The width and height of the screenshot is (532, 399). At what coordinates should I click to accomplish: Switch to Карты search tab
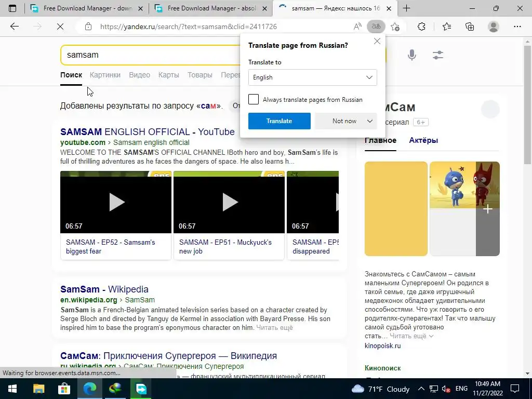click(169, 75)
